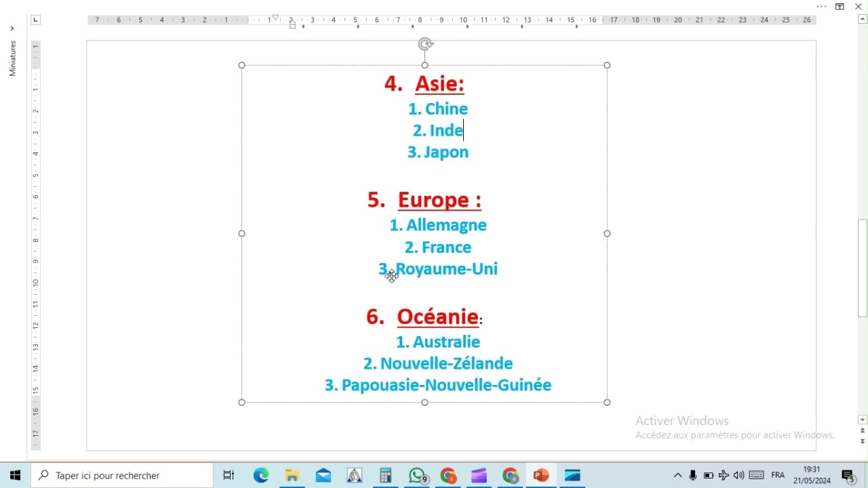868x488 pixels.
Task: Click the microphone icon in the system tray
Action: 693,476
